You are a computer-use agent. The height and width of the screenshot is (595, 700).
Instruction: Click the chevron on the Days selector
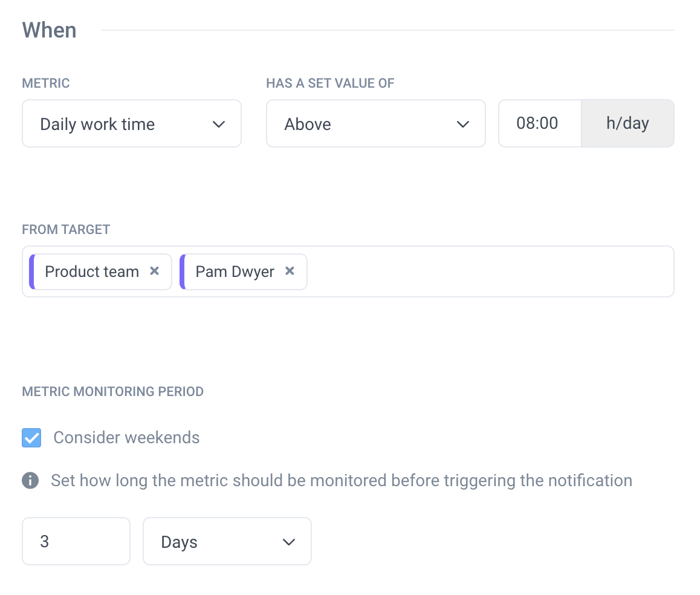pos(289,541)
